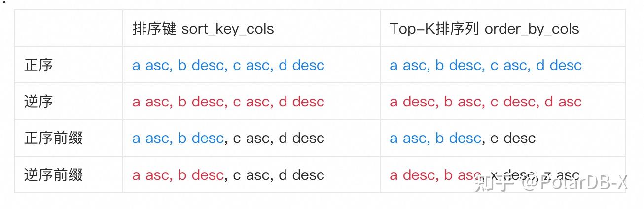Click the 排序键 sort_key_cols column header
The image size is (644, 209).
[203, 29]
